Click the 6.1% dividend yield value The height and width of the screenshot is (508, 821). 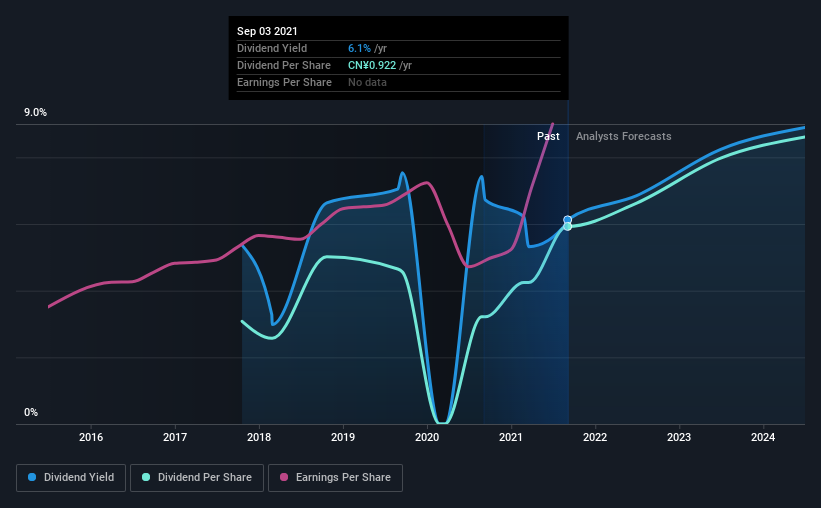[359, 48]
